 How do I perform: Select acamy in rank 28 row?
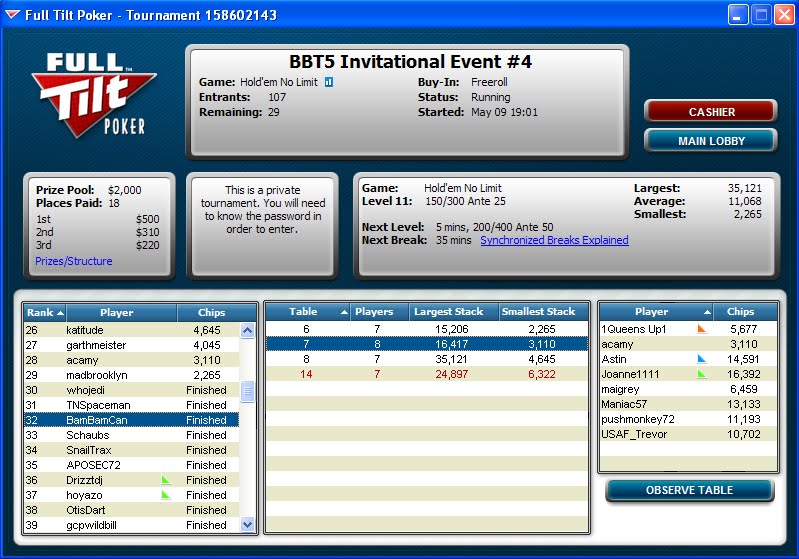point(131,360)
